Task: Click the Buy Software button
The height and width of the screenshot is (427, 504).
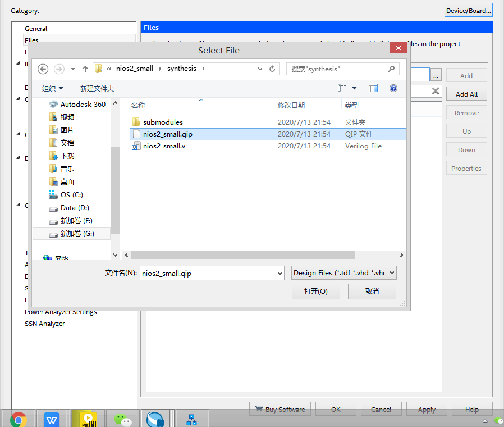Action: pos(280,410)
